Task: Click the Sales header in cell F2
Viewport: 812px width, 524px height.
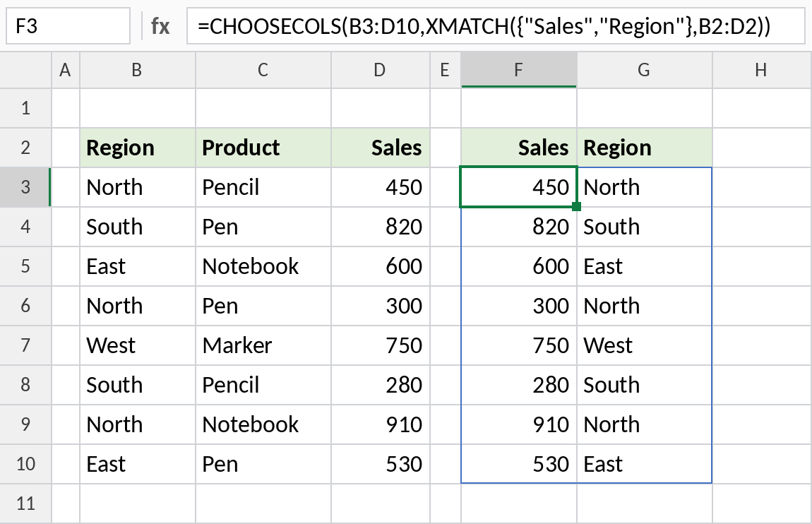Action: [518, 148]
